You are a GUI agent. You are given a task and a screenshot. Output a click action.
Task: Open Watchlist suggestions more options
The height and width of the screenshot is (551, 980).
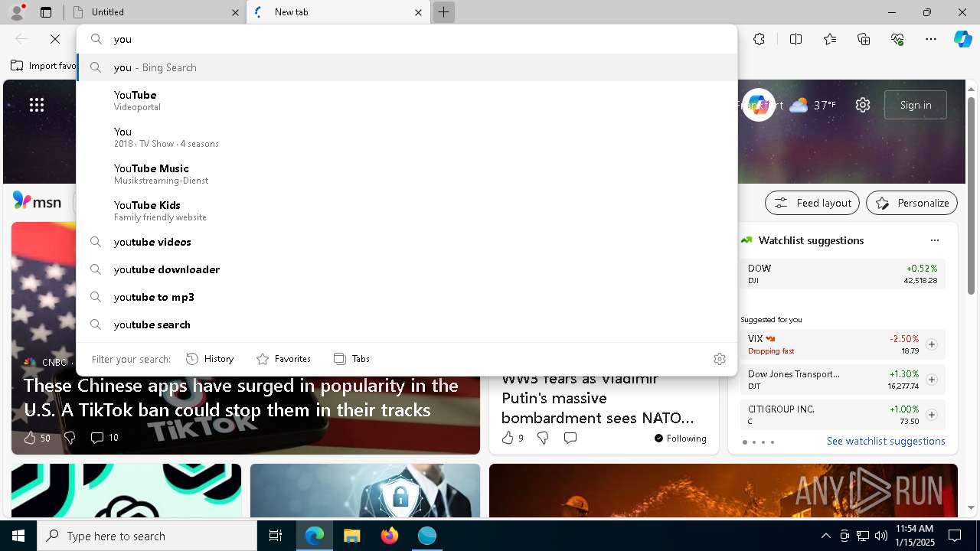(x=935, y=240)
